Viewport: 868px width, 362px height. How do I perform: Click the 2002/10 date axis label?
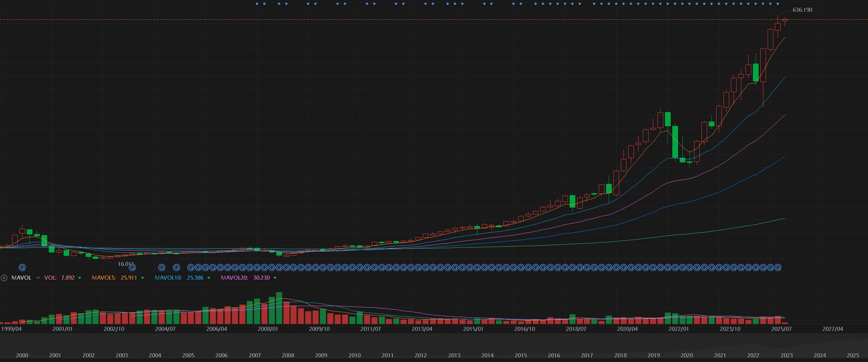click(x=114, y=329)
